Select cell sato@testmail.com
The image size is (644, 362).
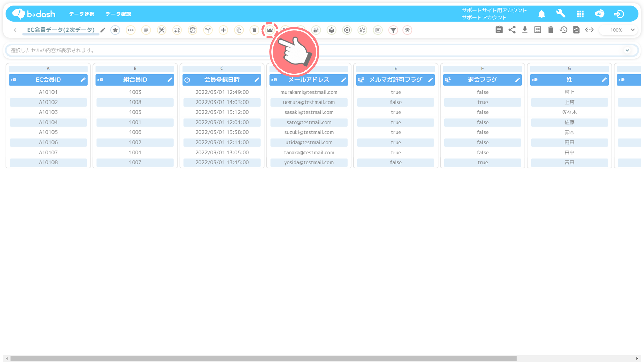pyautogui.click(x=309, y=122)
